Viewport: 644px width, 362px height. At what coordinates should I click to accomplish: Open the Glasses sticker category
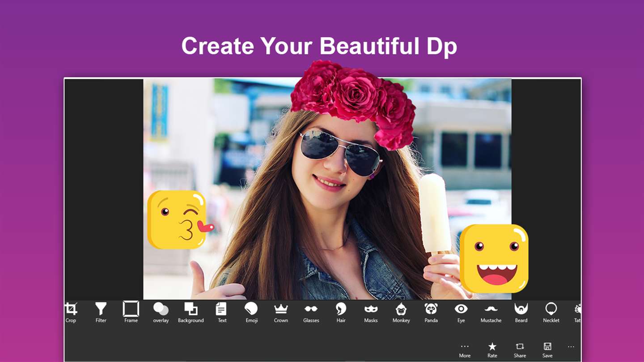pyautogui.click(x=311, y=312)
